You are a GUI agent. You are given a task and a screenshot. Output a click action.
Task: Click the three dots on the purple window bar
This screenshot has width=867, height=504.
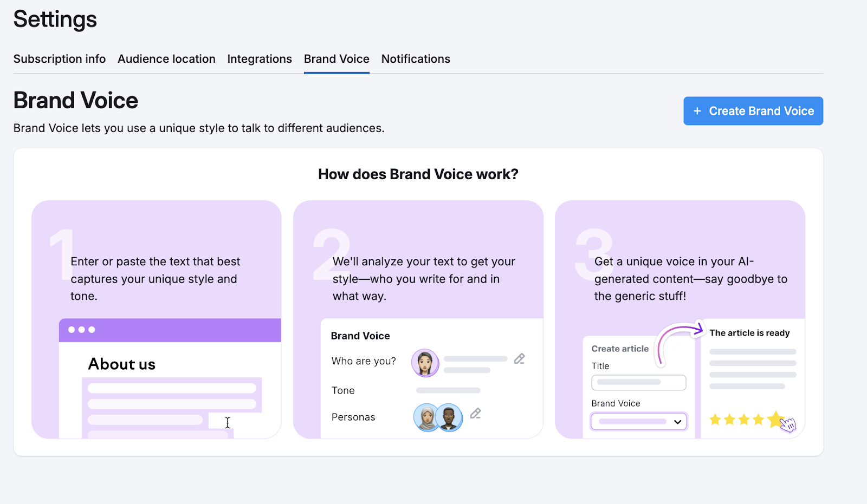tap(81, 330)
